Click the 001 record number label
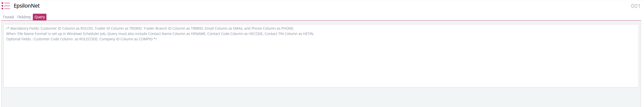 (635, 6)
